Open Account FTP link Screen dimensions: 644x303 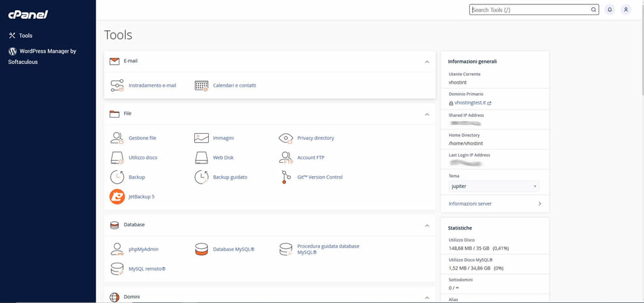311,158
